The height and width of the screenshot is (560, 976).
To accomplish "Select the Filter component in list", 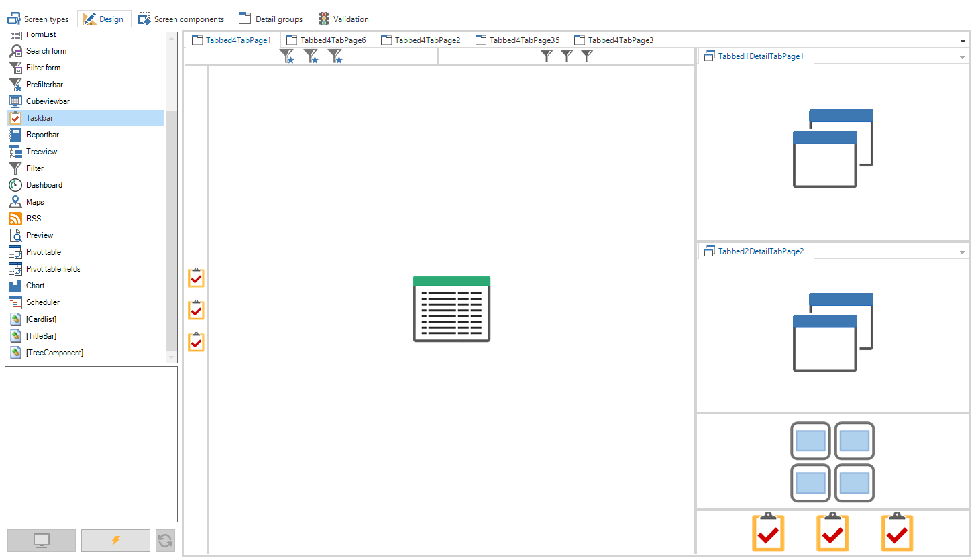I will click(85, 168).
